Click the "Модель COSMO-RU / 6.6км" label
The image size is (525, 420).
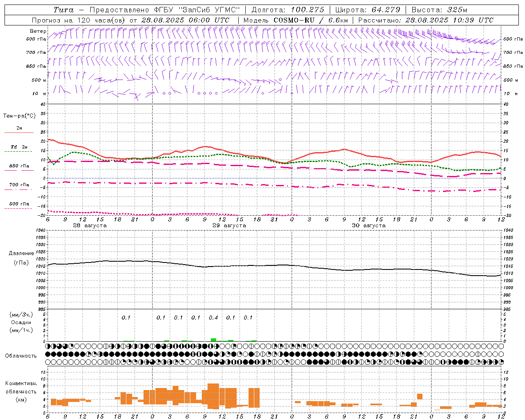[296, 20]
